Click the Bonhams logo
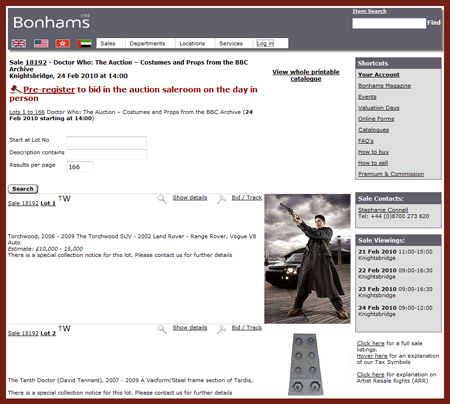Image resolution: width=450 pixels, height=404 pixels. pyautogui.click(x=52, y=22)
